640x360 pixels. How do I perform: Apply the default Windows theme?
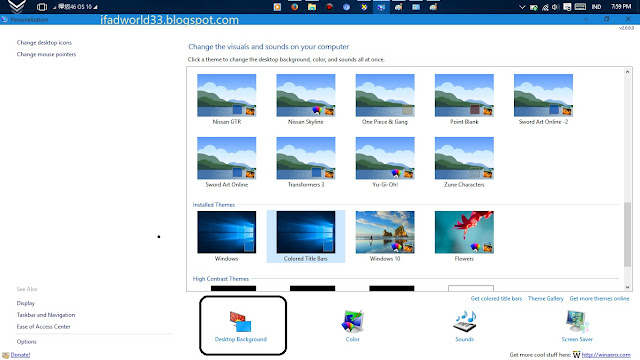227,236
